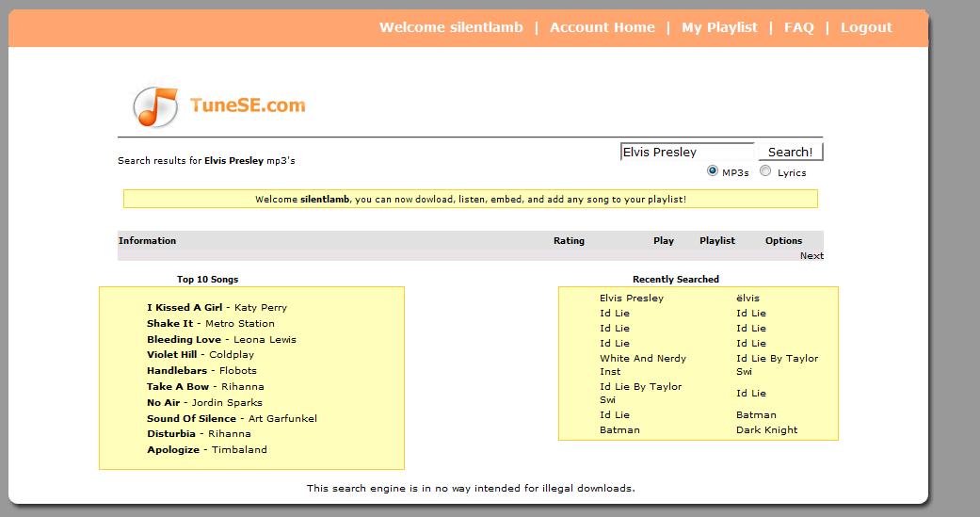This screenshot has width=980, height=517.
Task: Click the Welcome silentlamb header text
Action: 451,27
